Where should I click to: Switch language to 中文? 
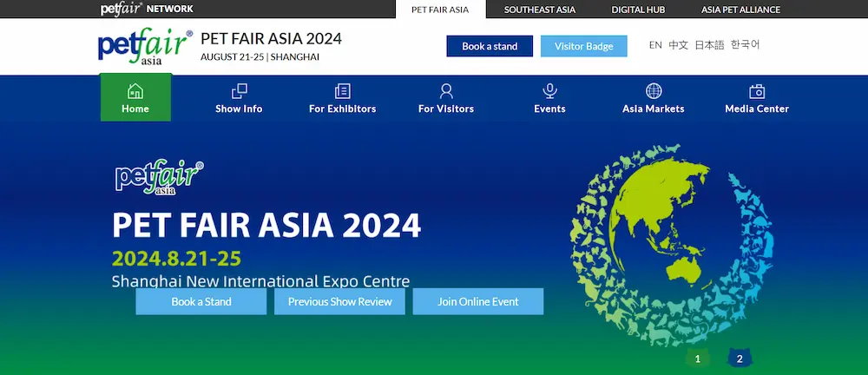click(678, 45)
